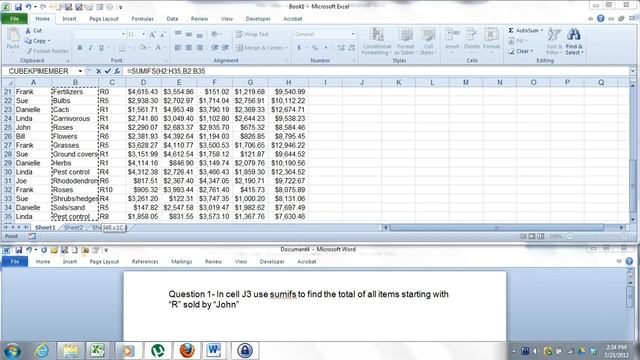640x360 pixels.
Task: Click in the Excel formula bar
Action: click(376, 71)
